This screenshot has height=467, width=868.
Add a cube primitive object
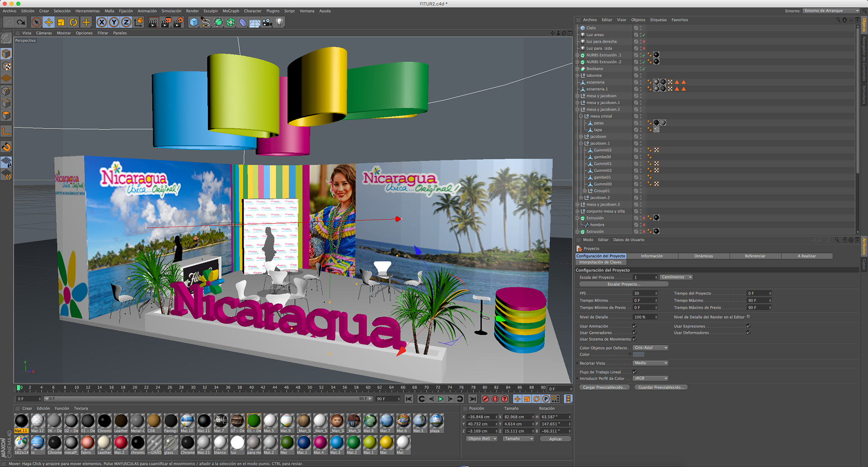[x=194, y=22]
